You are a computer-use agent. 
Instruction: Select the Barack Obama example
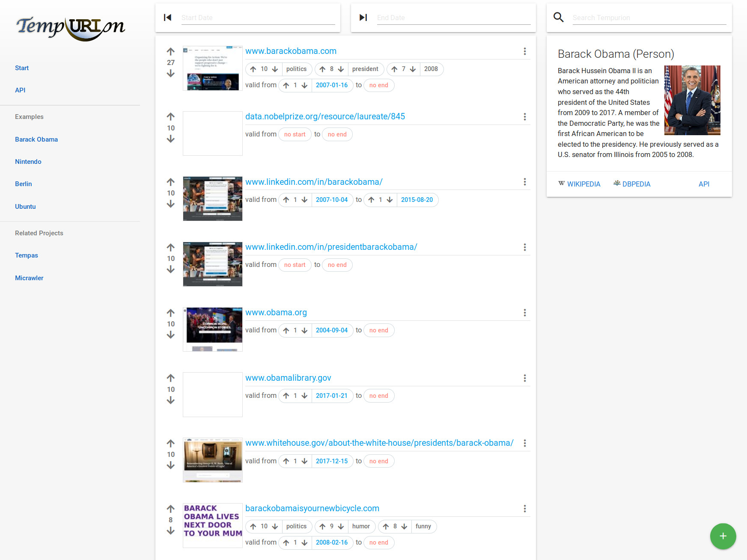pyautogui.click(x=36, y=139)
